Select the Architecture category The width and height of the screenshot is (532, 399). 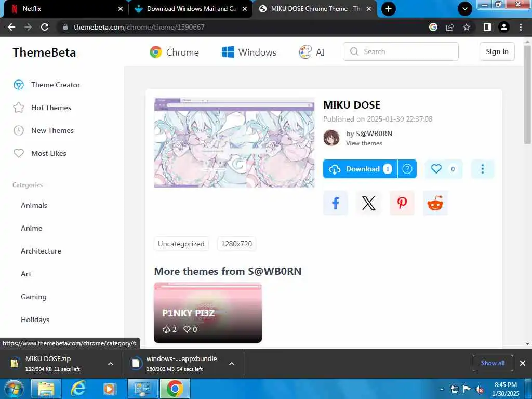[41, 251]
